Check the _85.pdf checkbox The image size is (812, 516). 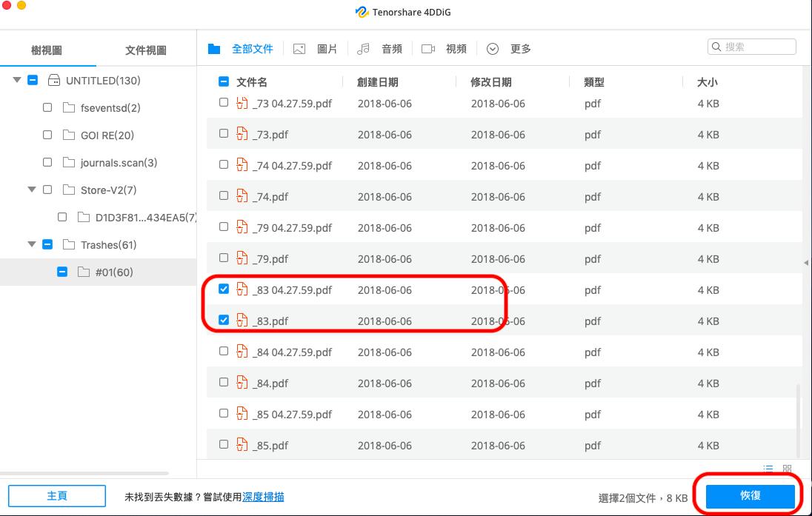[224, 444]
